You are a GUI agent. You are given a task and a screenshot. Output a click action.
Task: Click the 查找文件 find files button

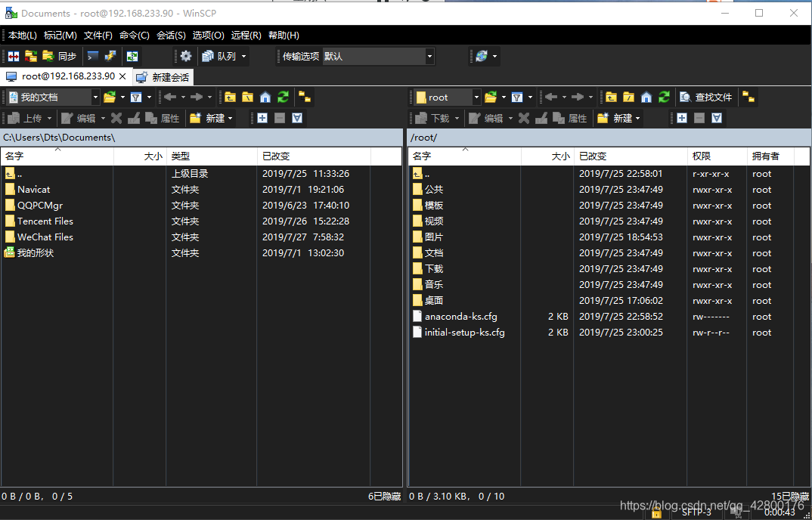(x=706, y=97)
